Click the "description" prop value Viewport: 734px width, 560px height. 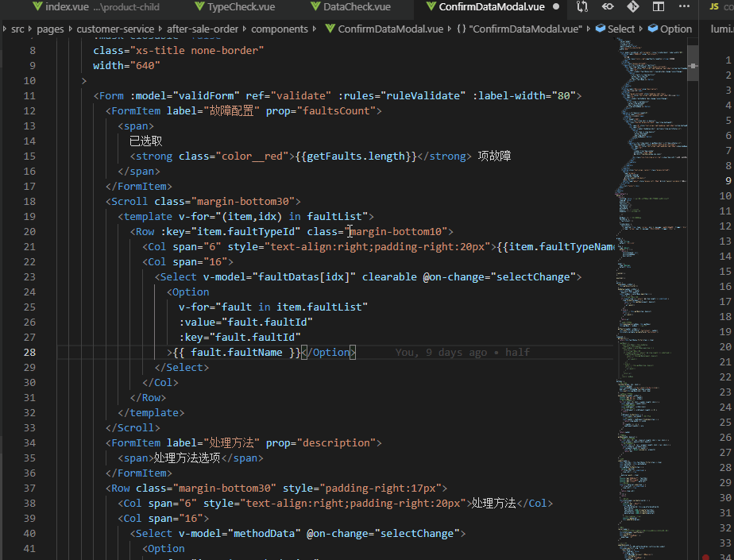coord(337,442)
